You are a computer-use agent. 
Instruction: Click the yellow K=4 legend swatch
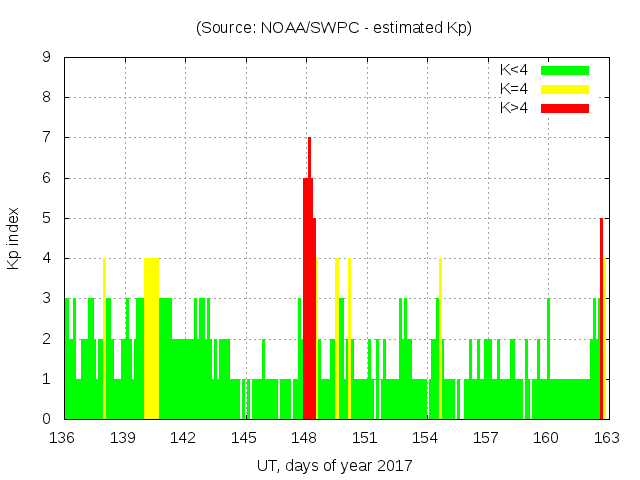(x=565, y=89)
